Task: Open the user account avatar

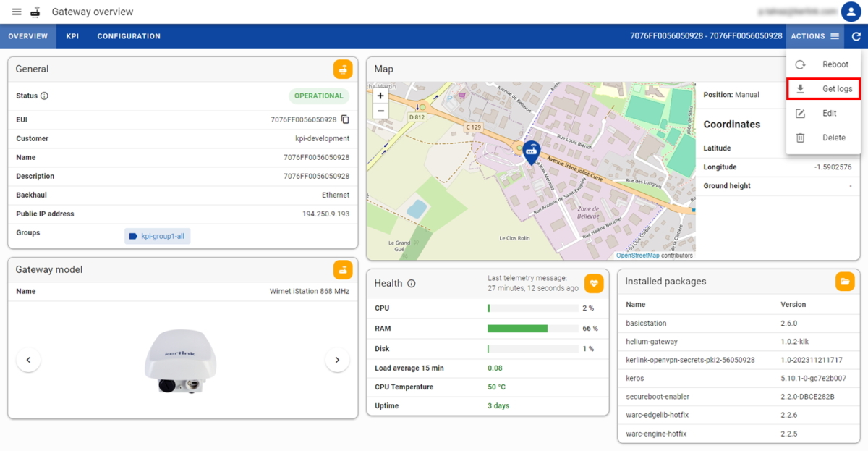Action: [x=850, y=12]
